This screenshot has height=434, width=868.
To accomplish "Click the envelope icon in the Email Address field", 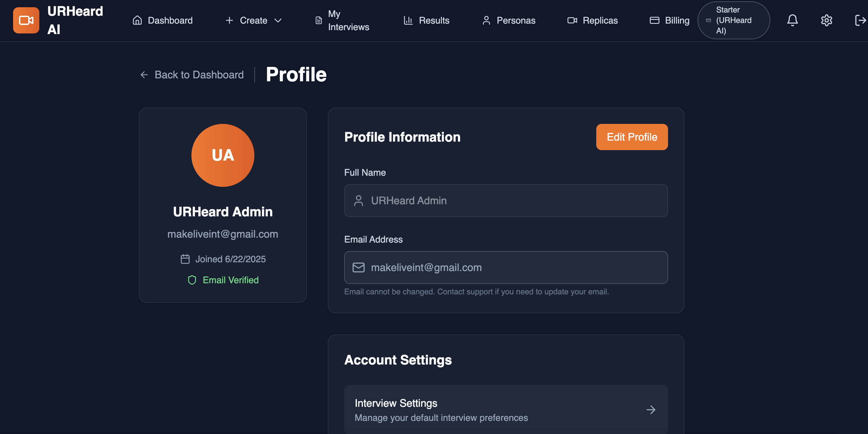I will [358, 267].
